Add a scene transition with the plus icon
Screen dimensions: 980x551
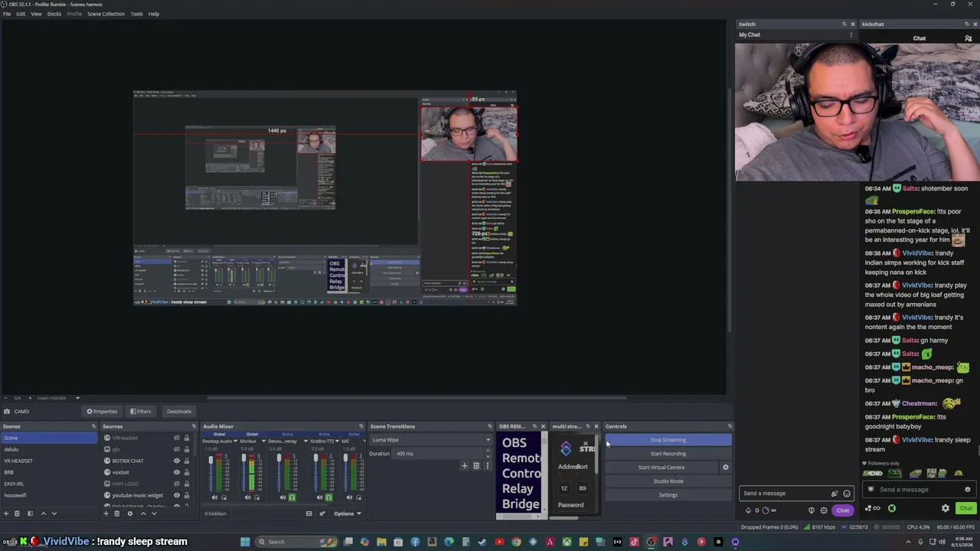coord(464,466)
